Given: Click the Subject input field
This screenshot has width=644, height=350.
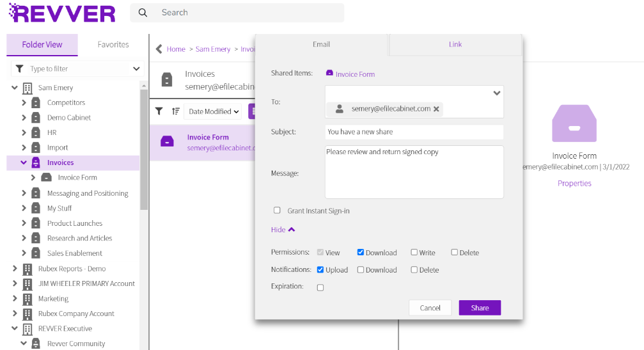Looking at the screenshot, I should (x=414, y=132).
